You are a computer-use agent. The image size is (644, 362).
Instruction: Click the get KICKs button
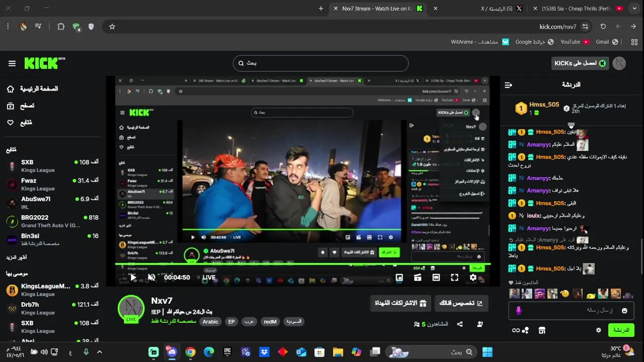click(x=580, y=63)
